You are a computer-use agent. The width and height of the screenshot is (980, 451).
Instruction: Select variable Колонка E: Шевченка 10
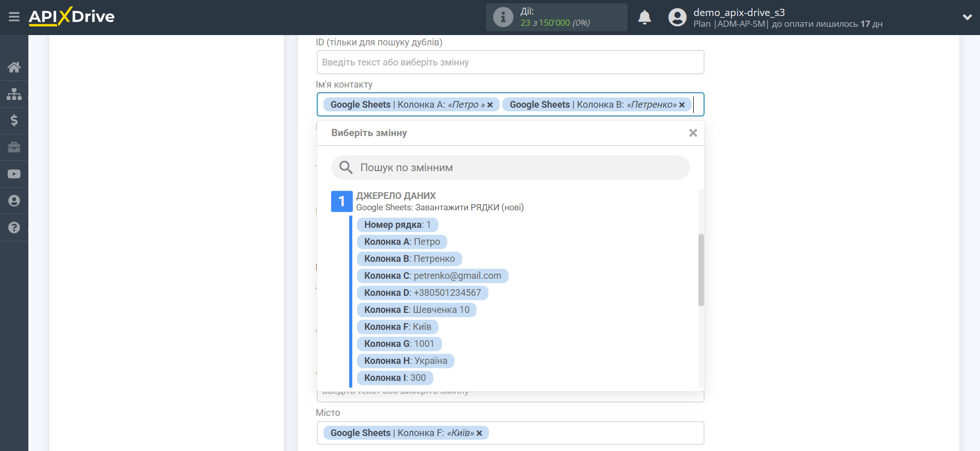[x=417, y=310]
